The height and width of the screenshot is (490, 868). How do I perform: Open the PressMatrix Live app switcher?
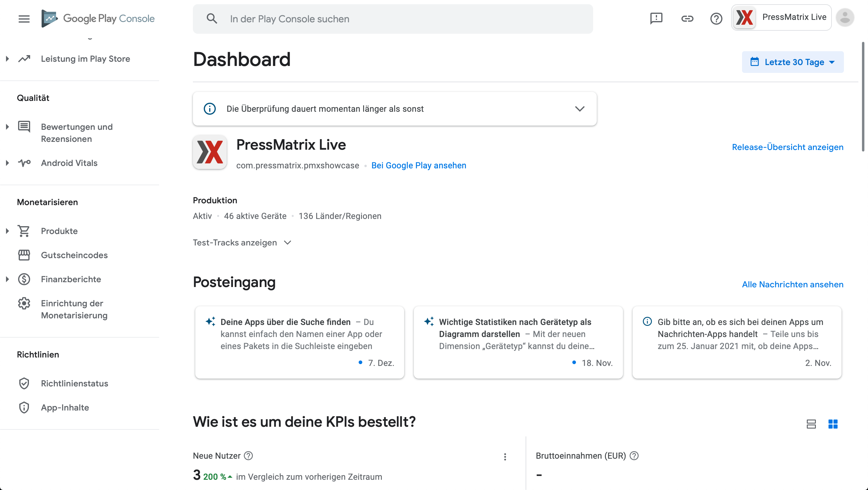(781, 17)
